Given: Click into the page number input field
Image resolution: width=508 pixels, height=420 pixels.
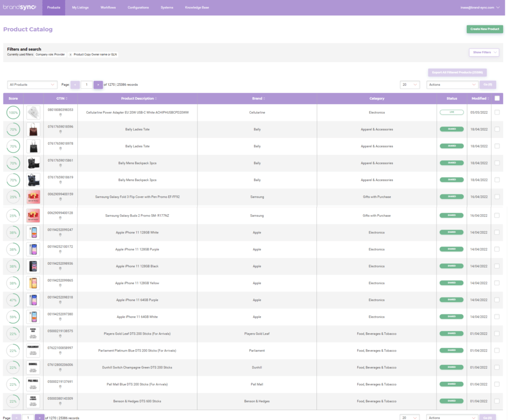Looking at the screenshot, I should point(86,84).
